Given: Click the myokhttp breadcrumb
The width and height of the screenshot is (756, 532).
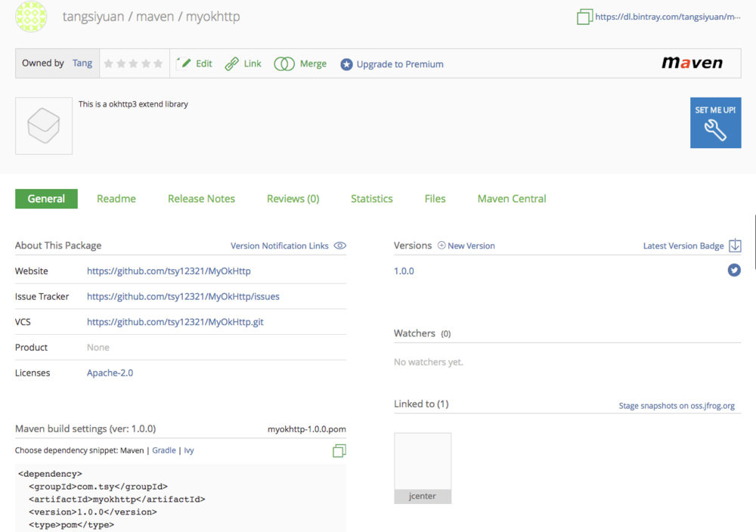Looking at the screenshot, I should (212, 17).
